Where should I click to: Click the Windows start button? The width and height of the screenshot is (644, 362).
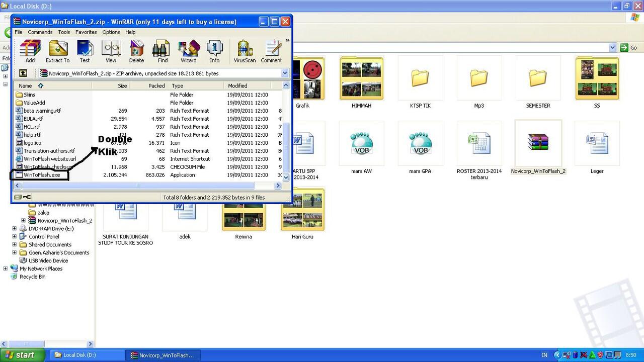coord(23,355)
